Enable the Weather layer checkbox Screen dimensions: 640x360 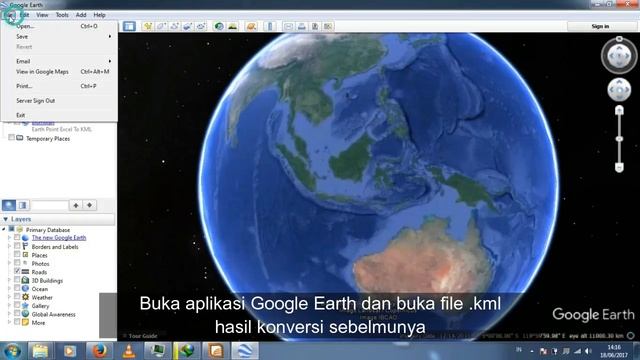(x=17, y=296)
